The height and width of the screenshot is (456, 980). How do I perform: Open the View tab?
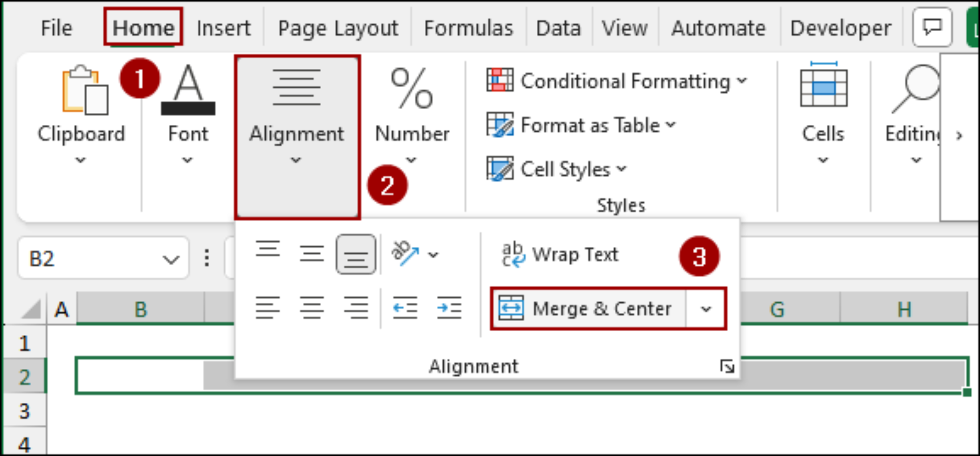pos(624,28)
